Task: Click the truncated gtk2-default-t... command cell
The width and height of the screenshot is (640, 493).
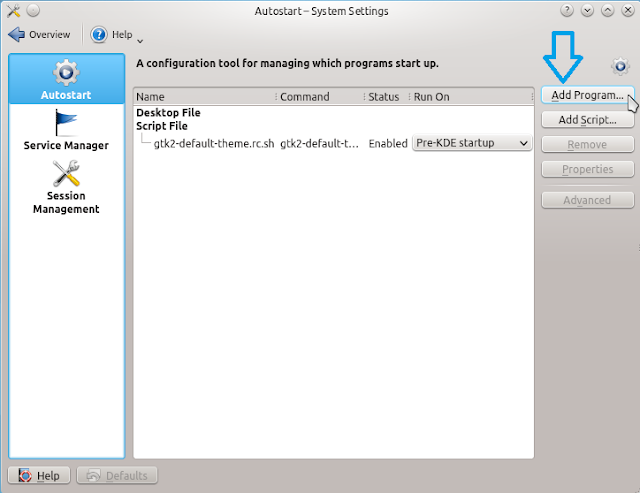Action: 319,144
